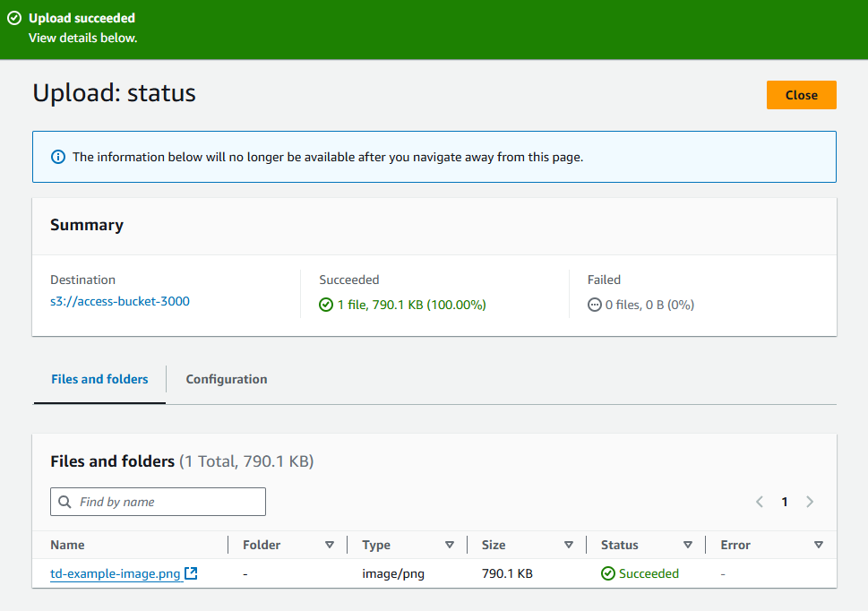
Task: Click the next page chevron
Action: 810,502
